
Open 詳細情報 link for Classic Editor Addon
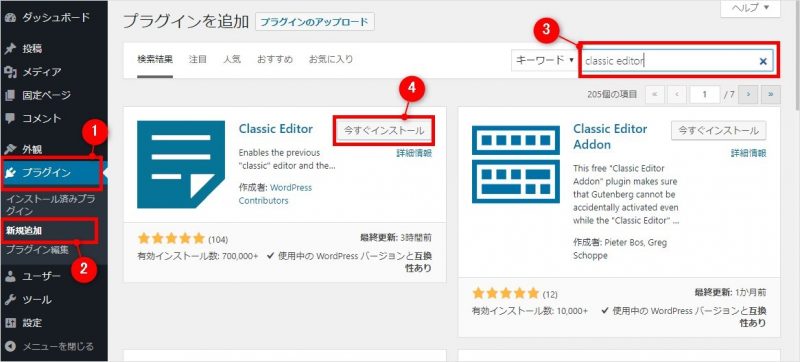tap(748, 153)
